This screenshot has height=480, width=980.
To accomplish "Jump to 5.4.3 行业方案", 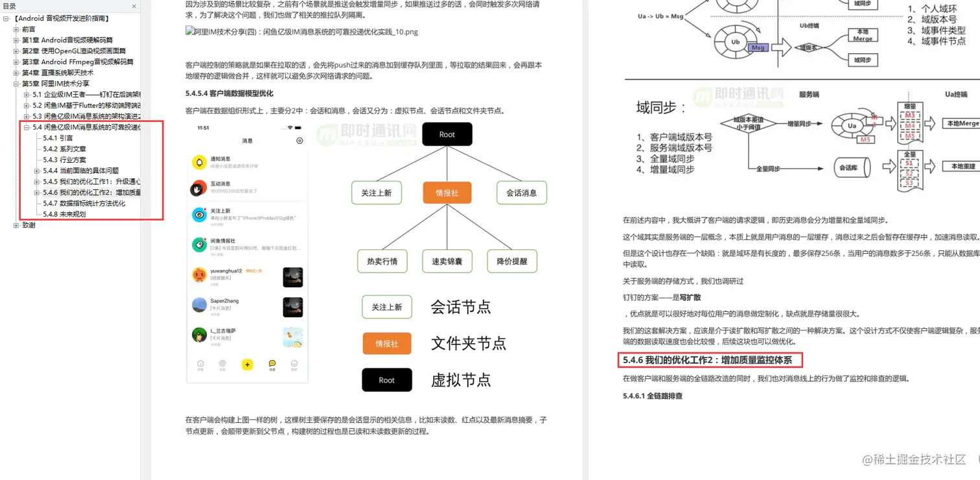I will click(x=64, y=160).
